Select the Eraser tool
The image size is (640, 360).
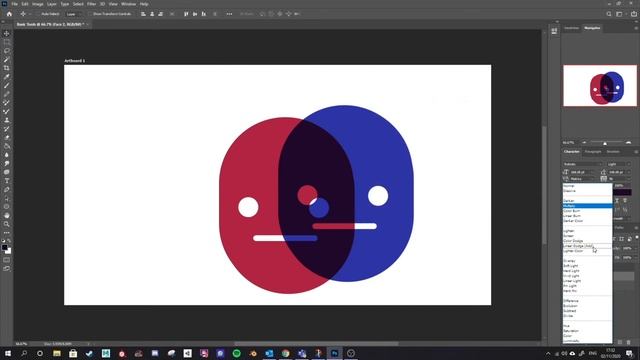[x=7, y=138]
